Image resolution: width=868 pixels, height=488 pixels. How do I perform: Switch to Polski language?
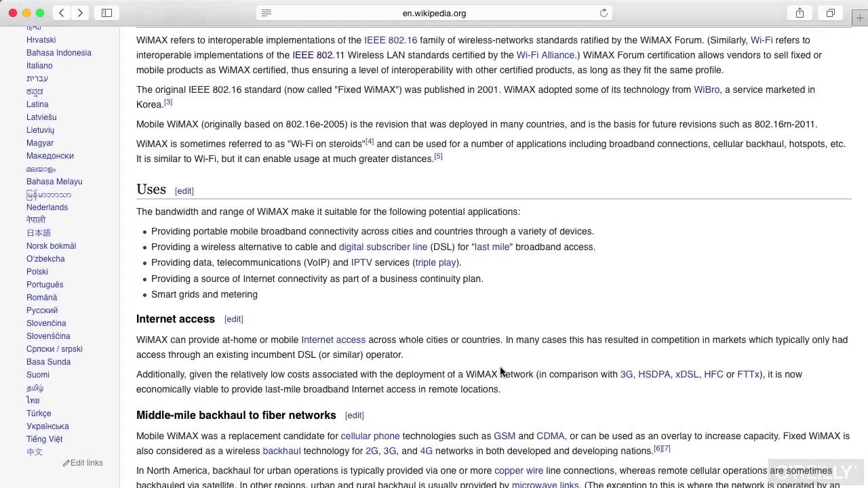[37, 272]
